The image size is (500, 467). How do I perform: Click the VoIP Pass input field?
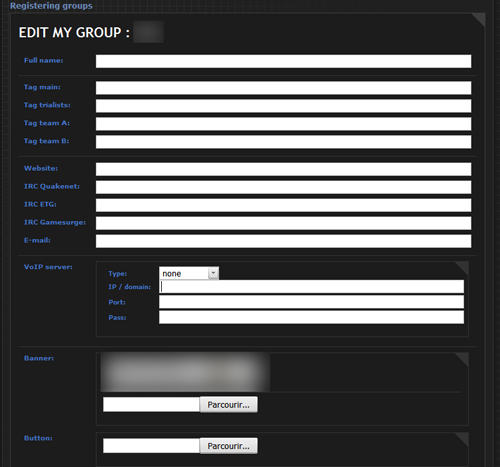[x=311, y=317]
